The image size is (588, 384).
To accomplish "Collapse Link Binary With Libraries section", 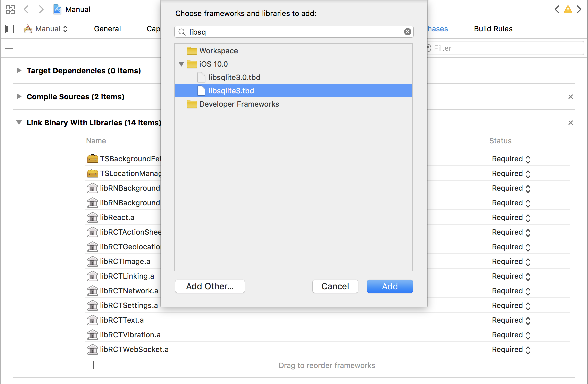I will (x=19, y=122).
